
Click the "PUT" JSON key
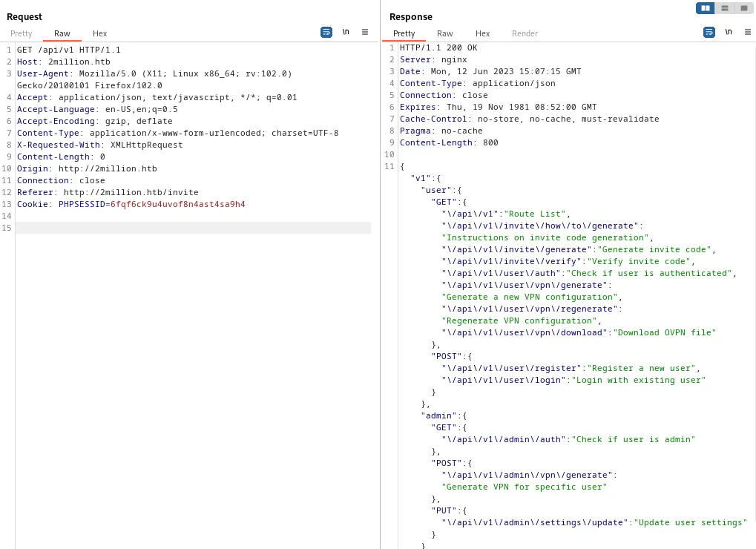pos(444,510)
